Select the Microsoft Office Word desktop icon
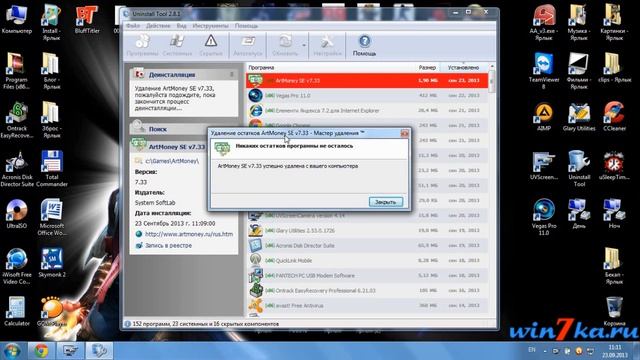 coord(51,218)
